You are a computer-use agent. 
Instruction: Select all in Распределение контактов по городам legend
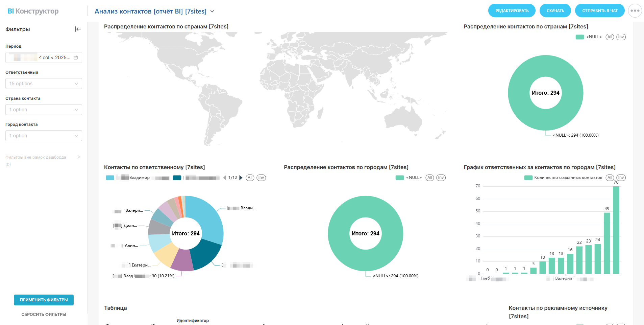430,178
